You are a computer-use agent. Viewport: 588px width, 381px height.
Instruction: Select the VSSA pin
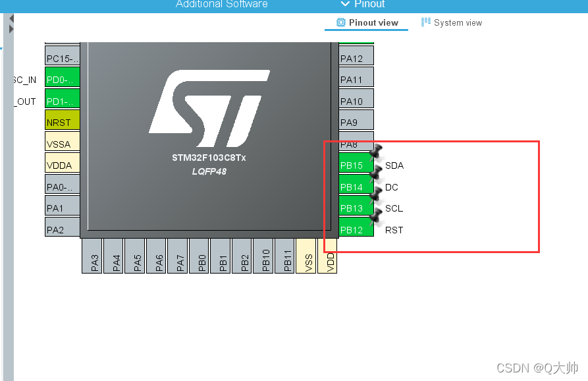(x=63, y=141)
